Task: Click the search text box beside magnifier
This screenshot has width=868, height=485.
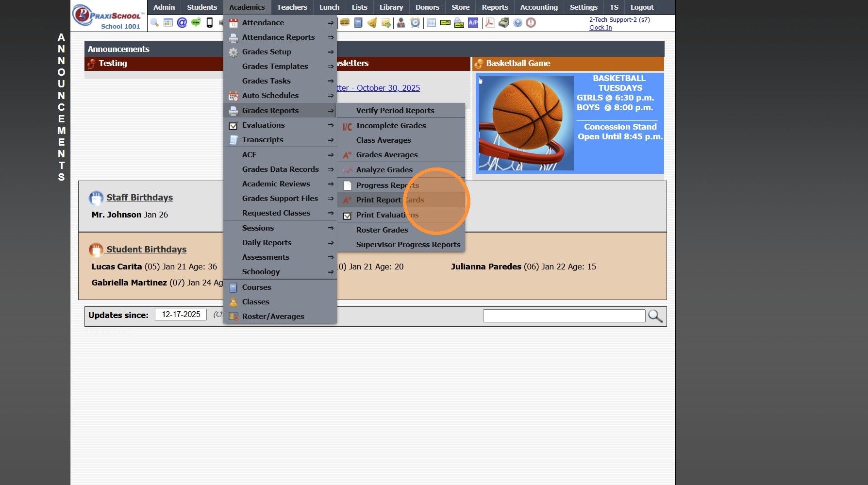Action: click(564, 316)
